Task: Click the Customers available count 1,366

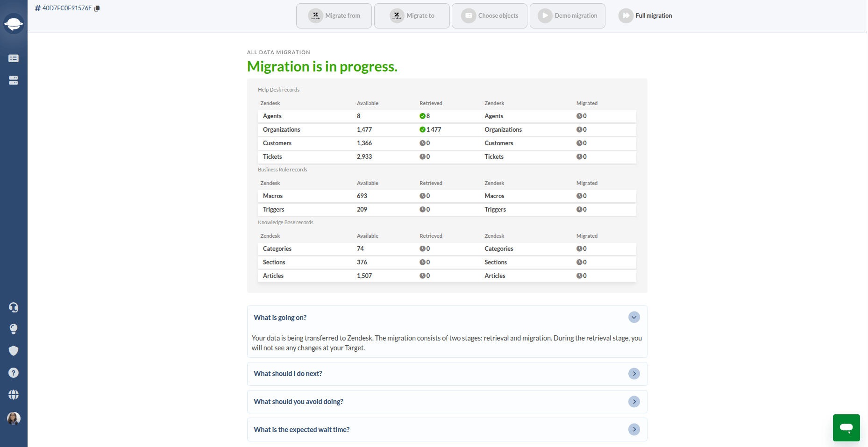Action: coord(364,143)
